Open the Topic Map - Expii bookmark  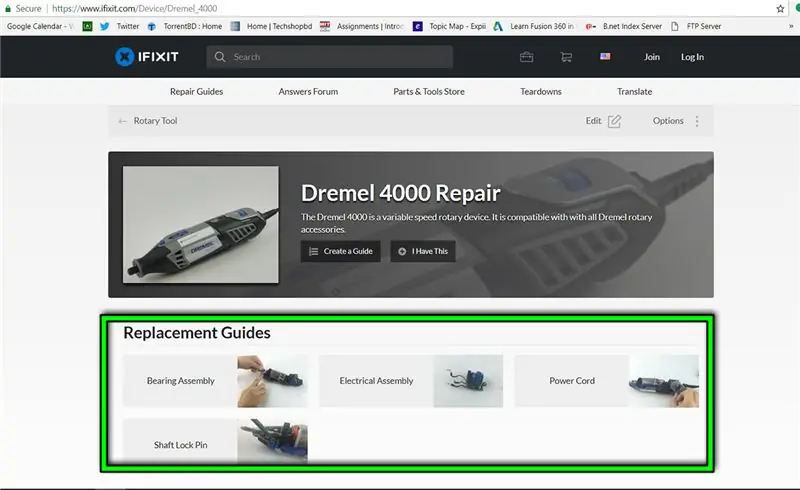click(449, 26)
